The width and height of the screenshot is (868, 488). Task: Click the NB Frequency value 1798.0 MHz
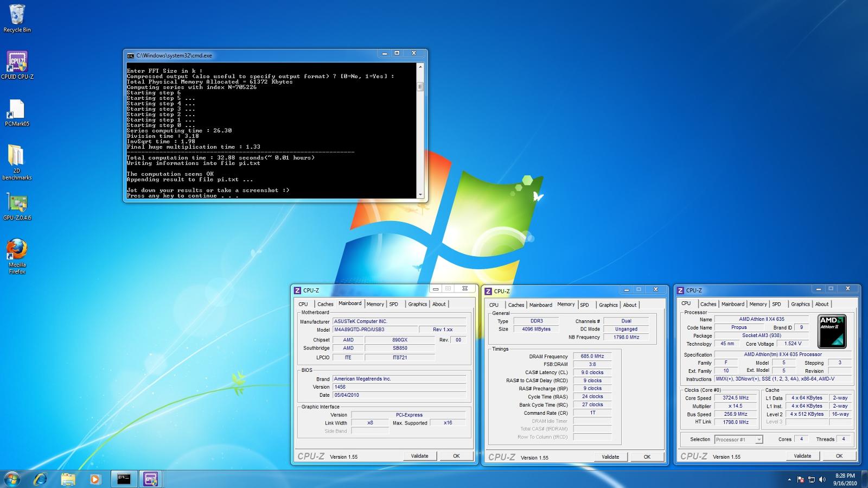click(x=627, y=337)
